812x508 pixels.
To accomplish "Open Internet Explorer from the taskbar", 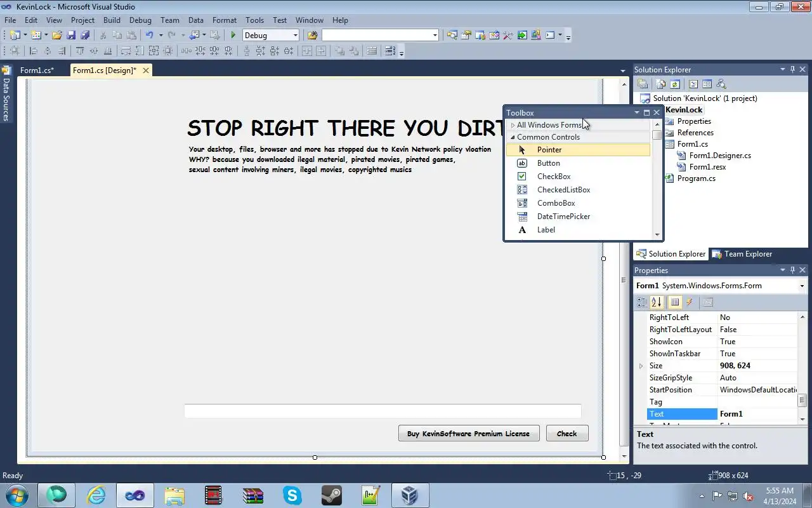I will click(96, 495).
